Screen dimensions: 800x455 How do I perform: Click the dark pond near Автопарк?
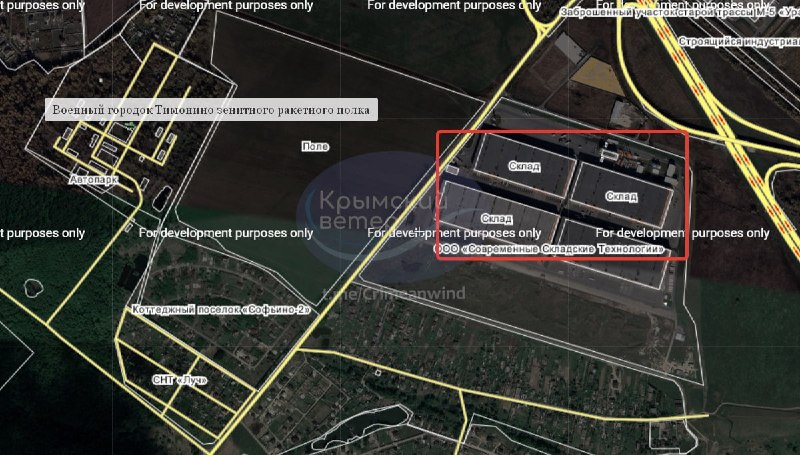162,197
